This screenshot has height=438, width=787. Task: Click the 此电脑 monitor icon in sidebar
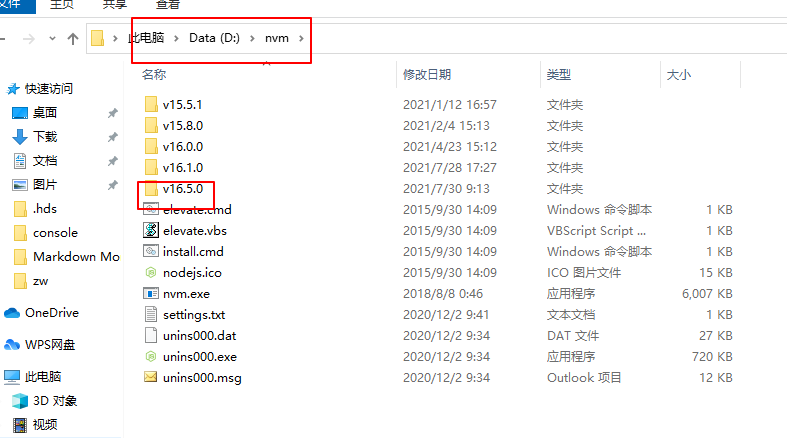click(x=12, y=377)
